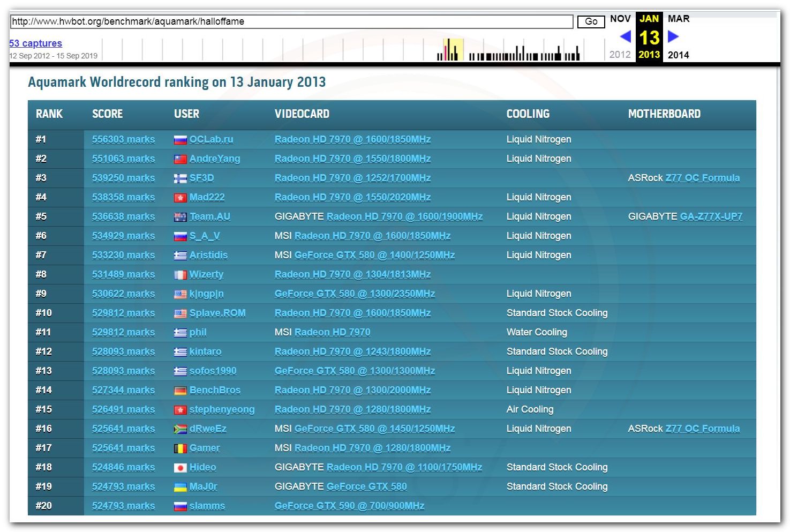This screenshot has height=532, width=790.
Task: Open the 53 captures link
Action: [x=35, y=43]
